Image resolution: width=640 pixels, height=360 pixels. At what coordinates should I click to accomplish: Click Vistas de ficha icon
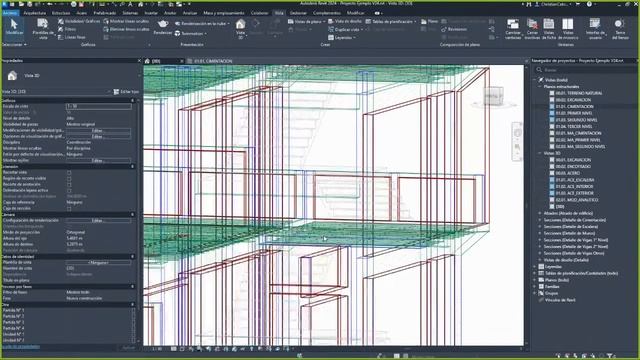(x=549, y=29)
